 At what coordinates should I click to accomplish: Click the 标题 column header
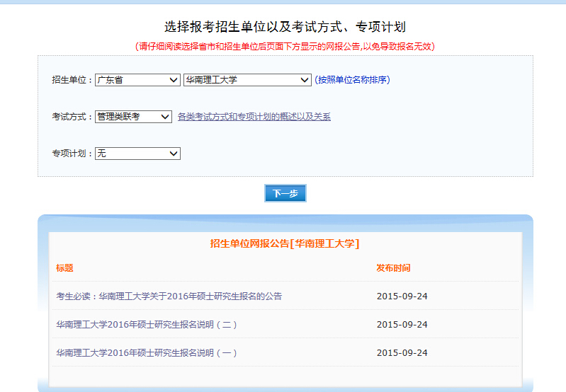pyautogui.click(x=64, y=268)
